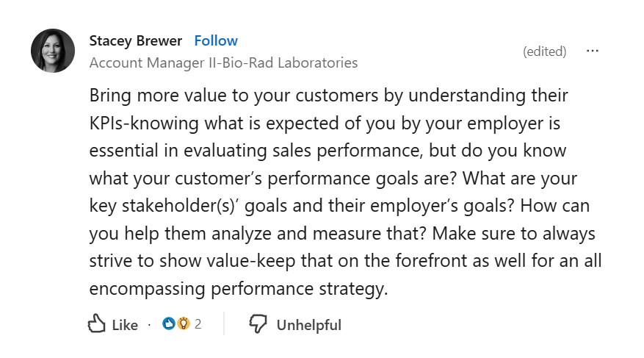Click the Account Manager II-Bio-Rad Laboratories headline
The image size is (644, 358).
[x=223, y=63]
